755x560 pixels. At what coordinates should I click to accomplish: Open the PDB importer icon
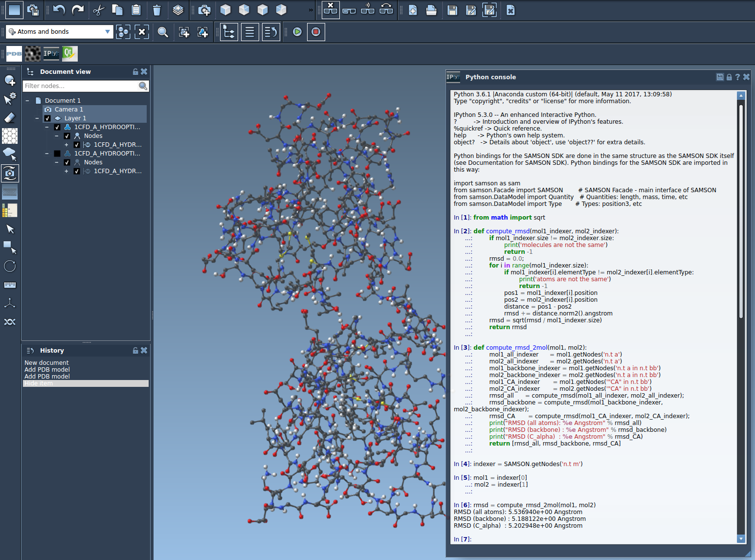pyautogui.click(x=14, y=53)
